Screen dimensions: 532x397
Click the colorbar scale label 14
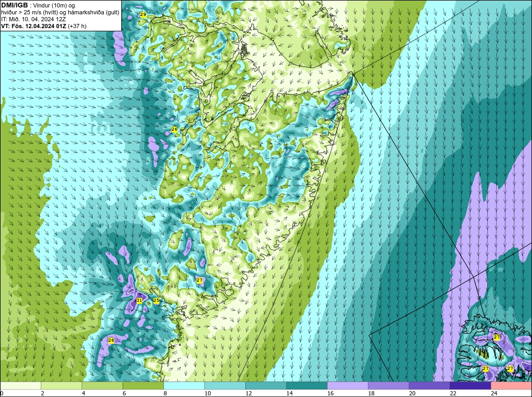289,393
